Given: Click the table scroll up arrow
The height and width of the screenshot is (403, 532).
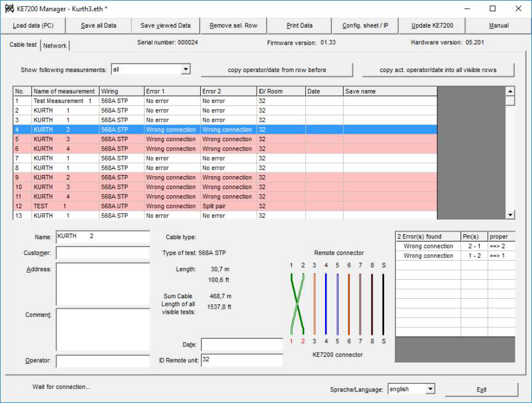Looking at the screenshot, I should tap(510, 91).
